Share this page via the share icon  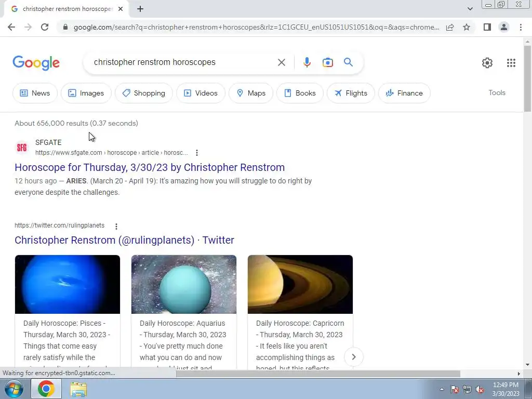point(450,27)
